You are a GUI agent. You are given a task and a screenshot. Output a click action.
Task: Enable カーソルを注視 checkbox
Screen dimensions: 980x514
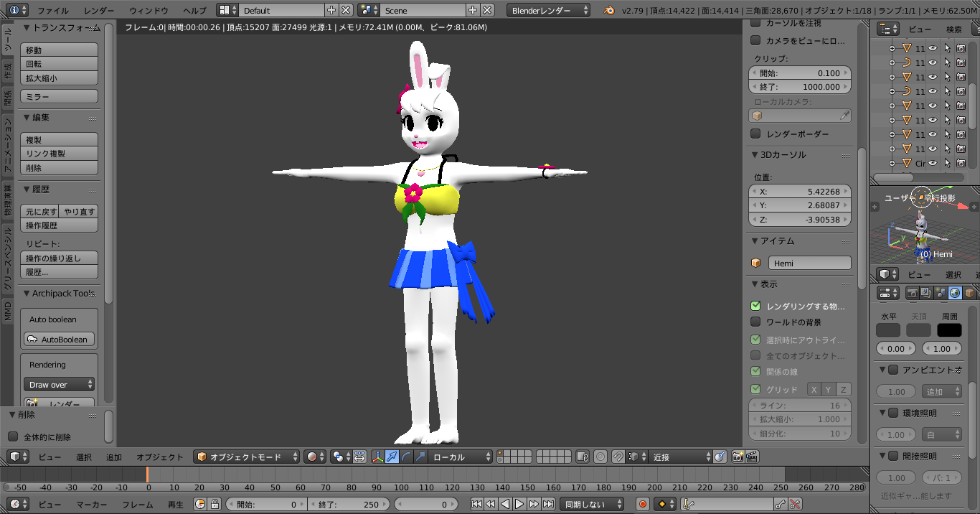click(755, 23)
